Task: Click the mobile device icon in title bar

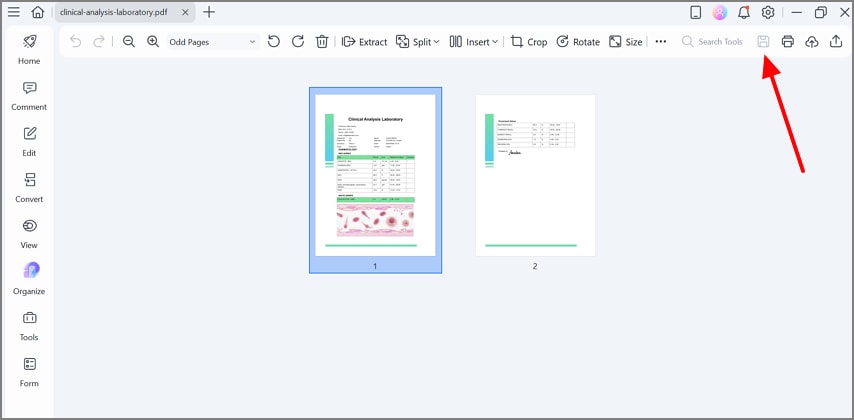Action: pos(696,13)
